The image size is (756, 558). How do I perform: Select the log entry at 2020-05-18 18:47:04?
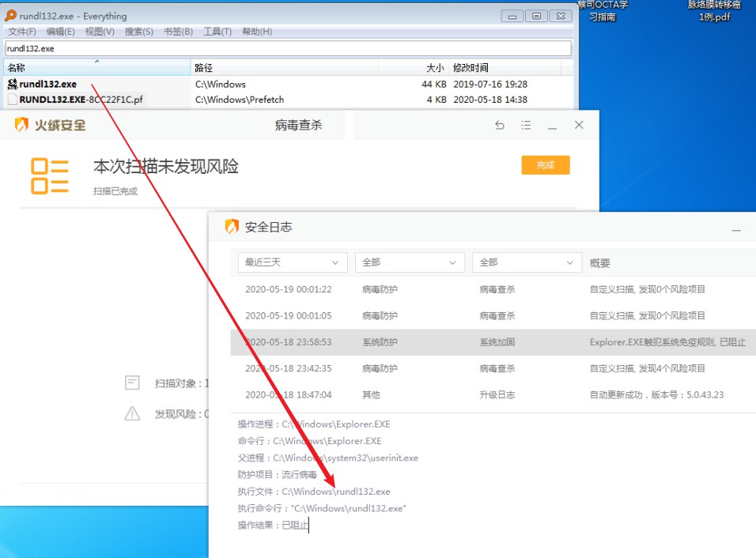pos(493,394)
